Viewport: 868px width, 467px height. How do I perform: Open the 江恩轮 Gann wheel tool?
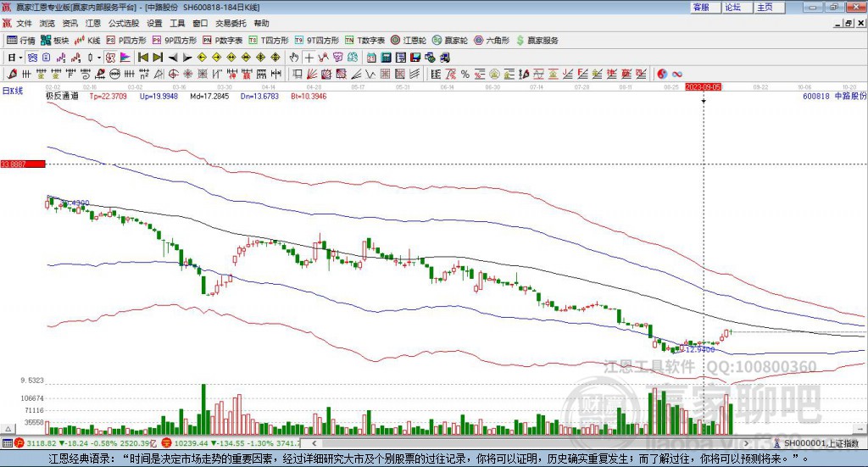(x=408, y=41)
